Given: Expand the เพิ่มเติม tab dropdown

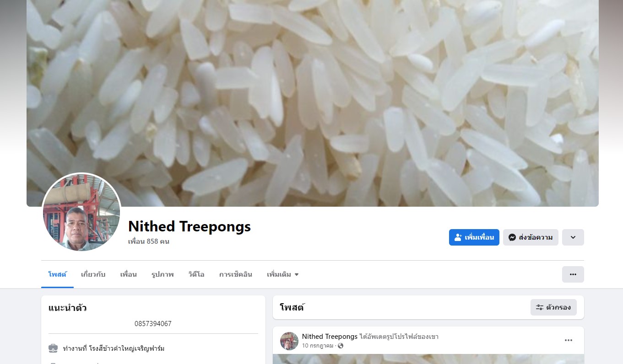Looking at the screenshot, I should point(282,274).
